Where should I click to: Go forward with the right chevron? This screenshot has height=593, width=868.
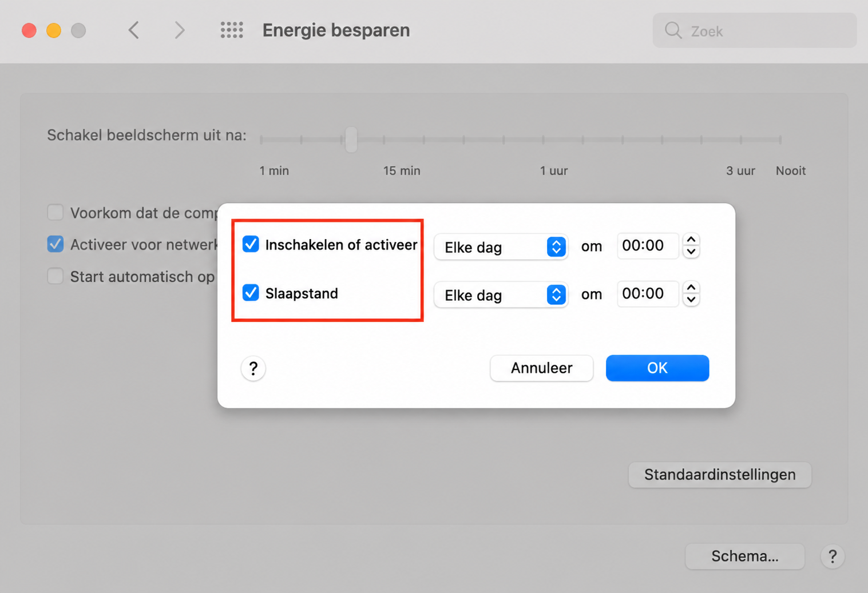pos(179,30)
